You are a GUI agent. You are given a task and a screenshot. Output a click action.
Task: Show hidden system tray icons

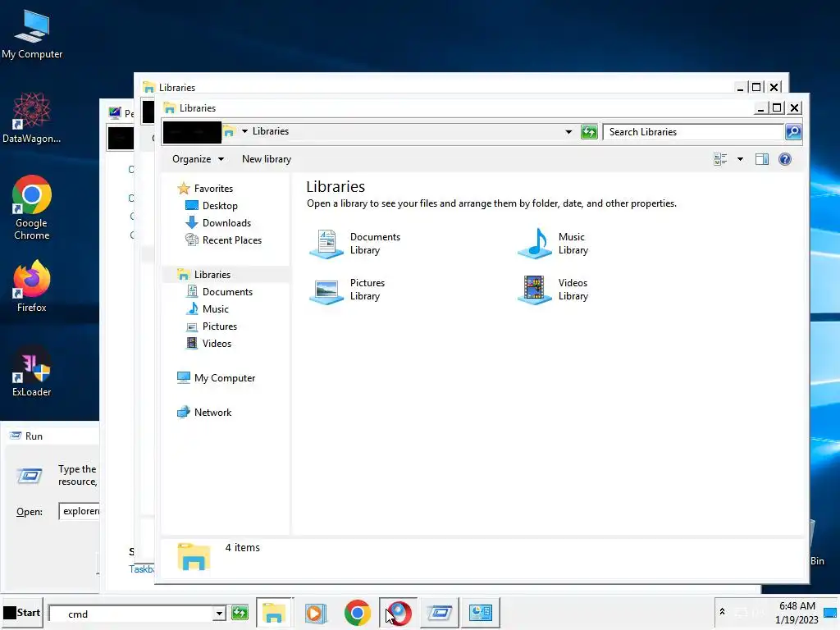(x=722, y=612)
